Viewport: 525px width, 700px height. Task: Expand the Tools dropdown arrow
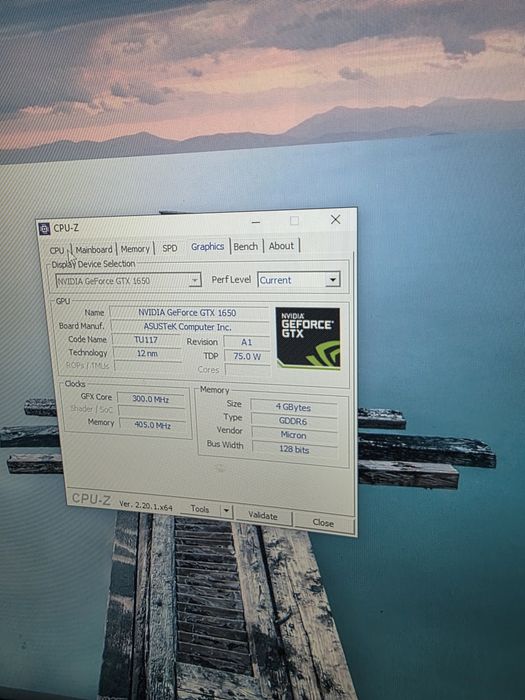[x=226, y=510]
